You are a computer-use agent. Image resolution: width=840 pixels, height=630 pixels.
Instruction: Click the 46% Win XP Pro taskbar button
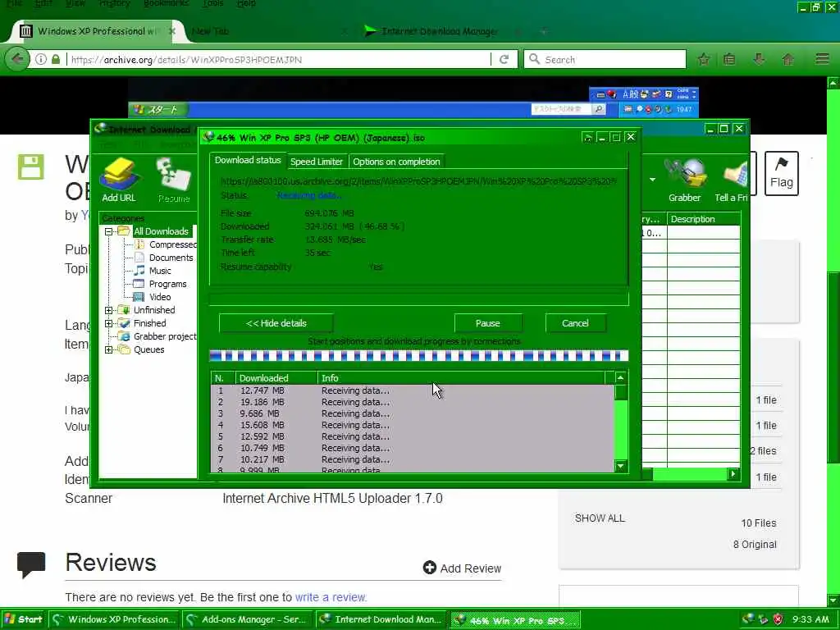[x=515, y=620]
